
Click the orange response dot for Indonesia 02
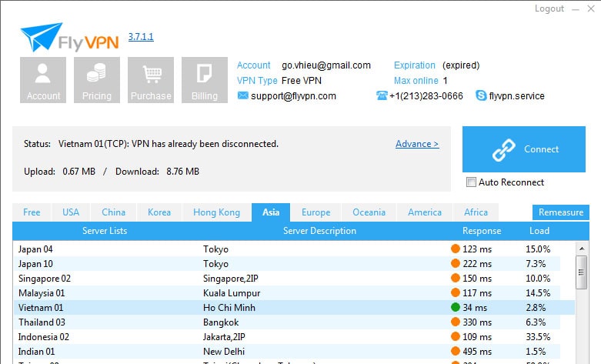click(456, 336)
